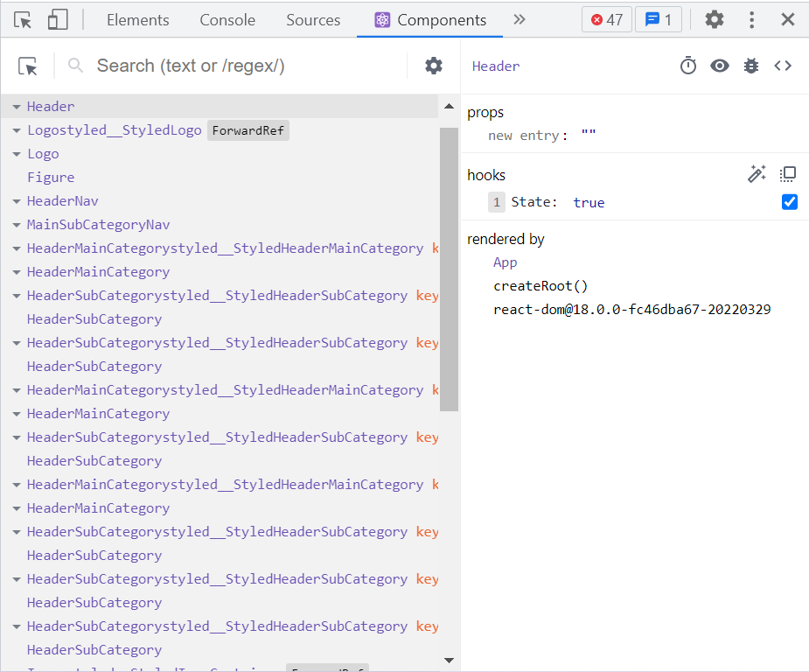Screen dimensions: 809x672
Task: Open React Components view settings gear
Action: click(434, 66)
